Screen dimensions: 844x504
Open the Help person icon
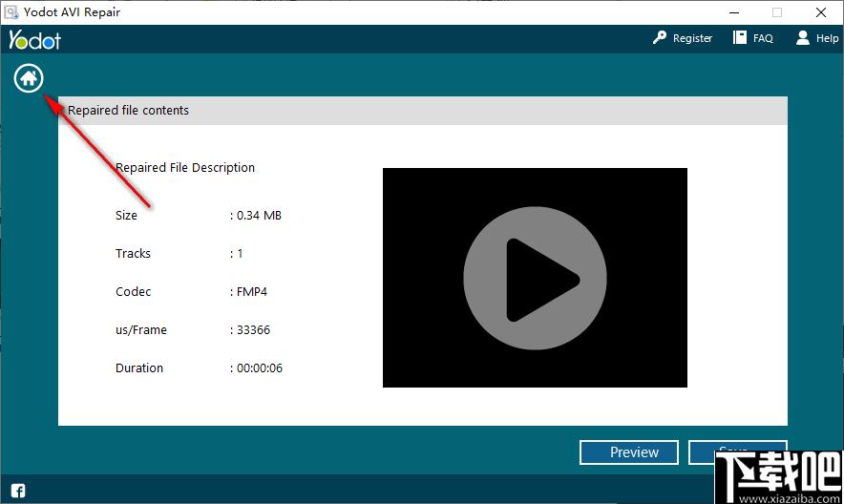tap(803, 37)
